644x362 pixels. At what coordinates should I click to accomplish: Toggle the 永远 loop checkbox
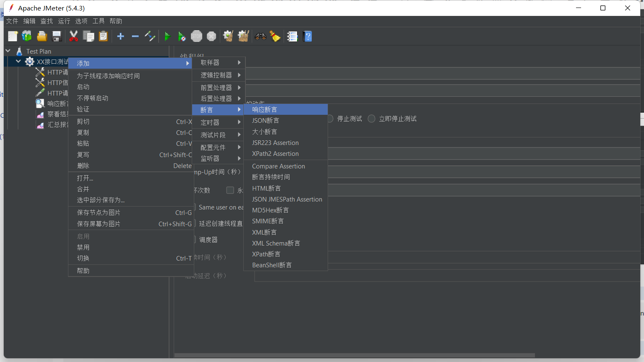point(230,190)
